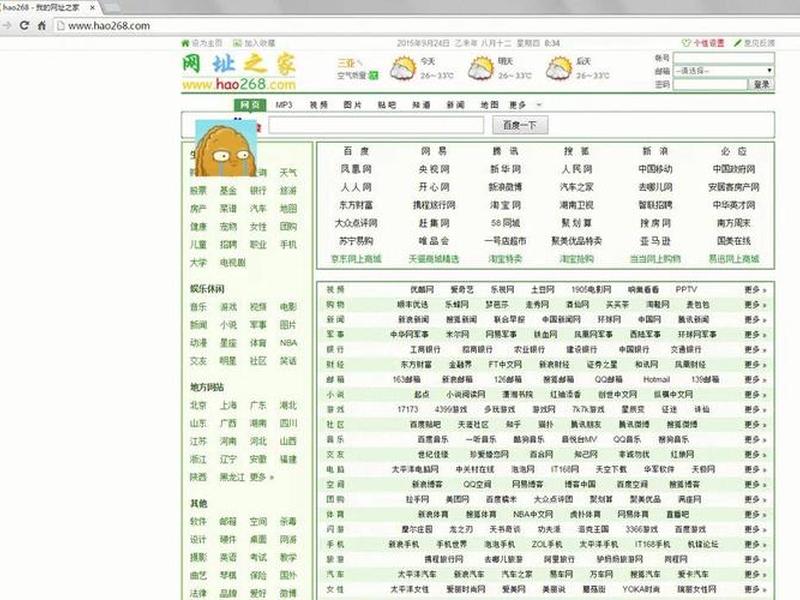Open the 天气 link in the sidebar
800x600 pixels.
coord(288,172)
